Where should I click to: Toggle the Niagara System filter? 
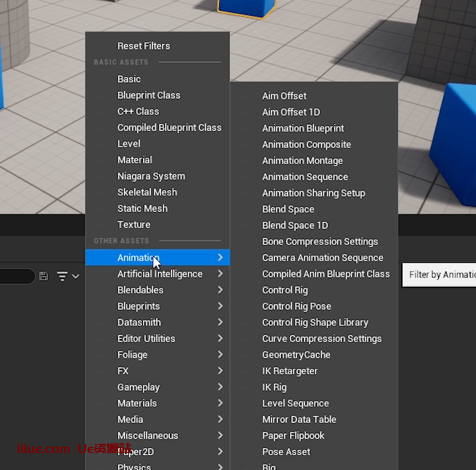(x=151, y=176)
